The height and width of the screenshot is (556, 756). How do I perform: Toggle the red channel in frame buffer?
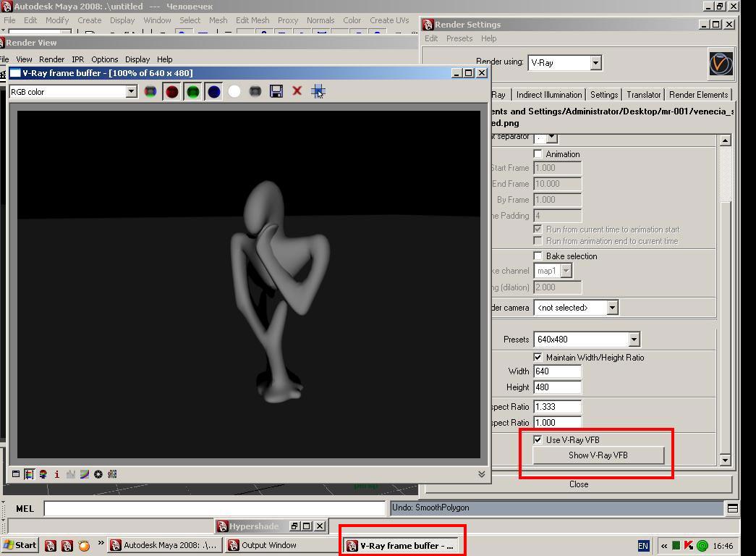click(171, 91)
